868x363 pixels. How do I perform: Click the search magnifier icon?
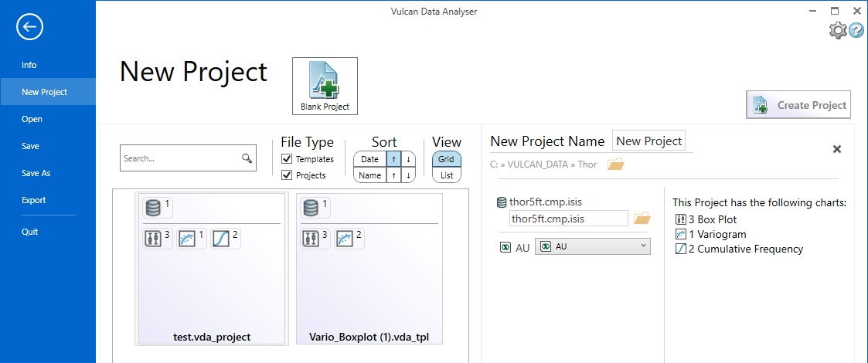[247, 158]
